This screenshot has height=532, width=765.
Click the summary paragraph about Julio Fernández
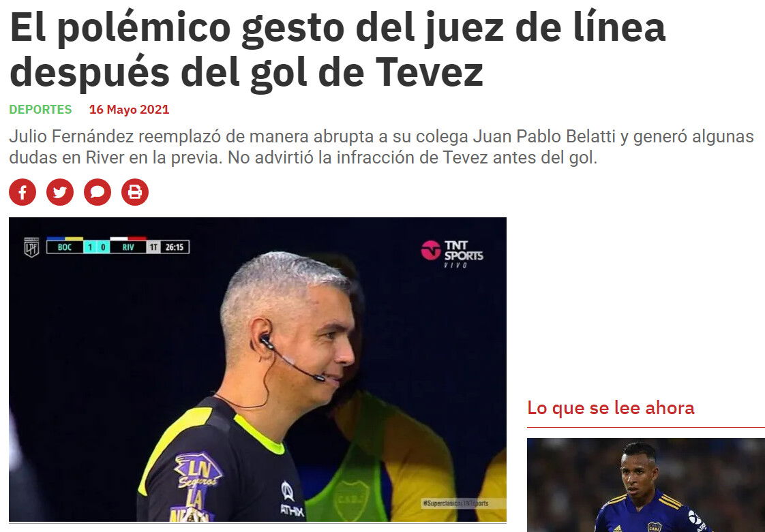click(x=382, y=146)
